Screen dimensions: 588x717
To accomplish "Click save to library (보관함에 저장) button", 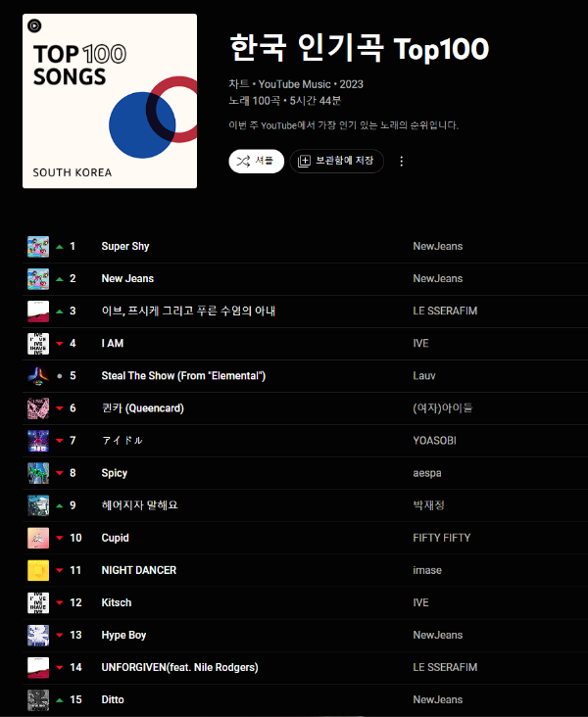I will coord(336,161).
